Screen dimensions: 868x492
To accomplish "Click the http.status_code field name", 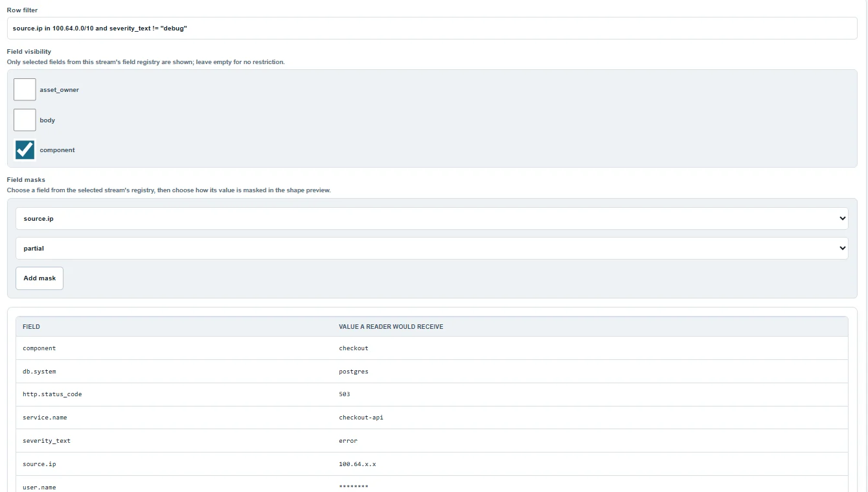I will point(52,394).
